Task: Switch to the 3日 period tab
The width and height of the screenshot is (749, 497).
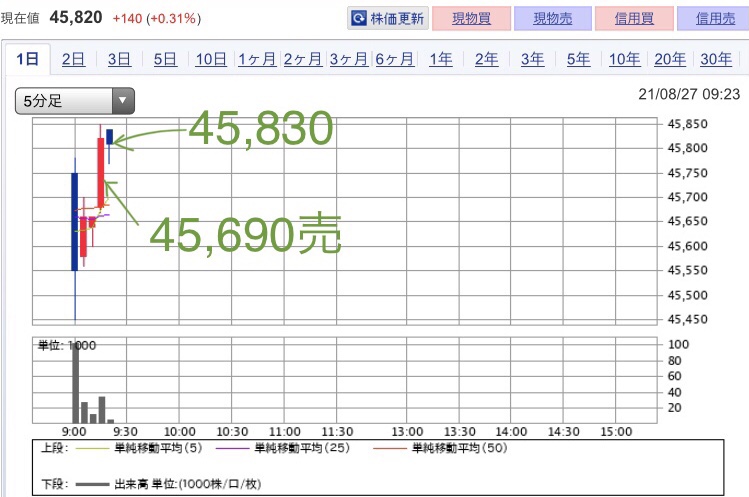Action: click(x=119, y=59)
